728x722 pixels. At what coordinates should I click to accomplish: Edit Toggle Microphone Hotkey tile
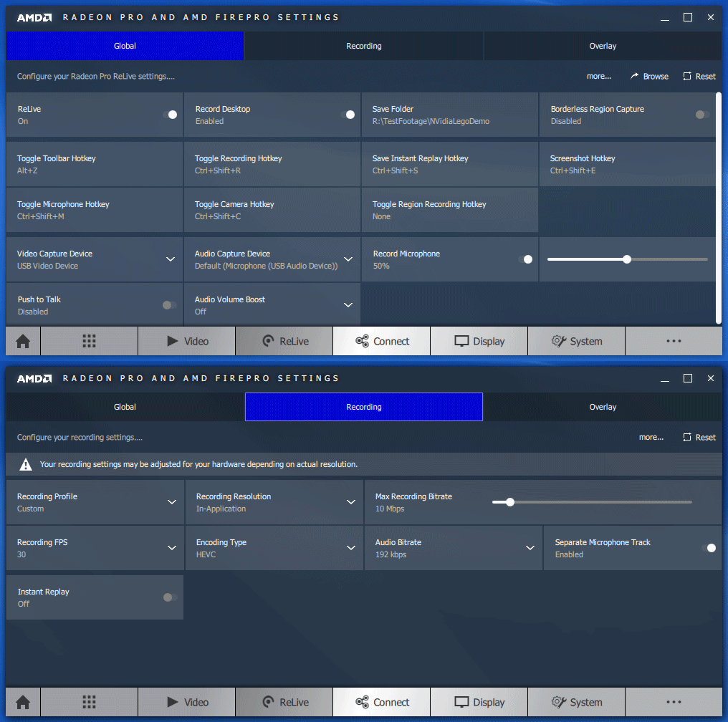(95, 210)
